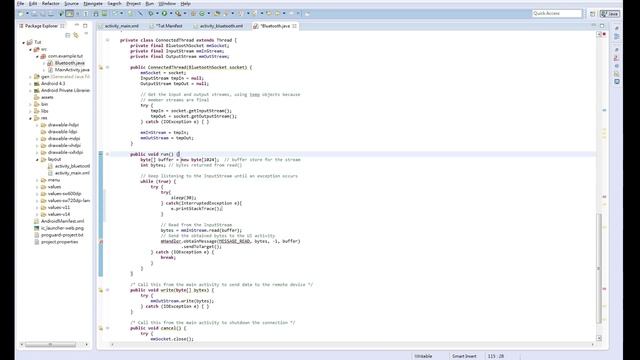Click the Bluetooth.java file icon in tree
The height and width of the screenshot is (360, 640).
point(50,63)
